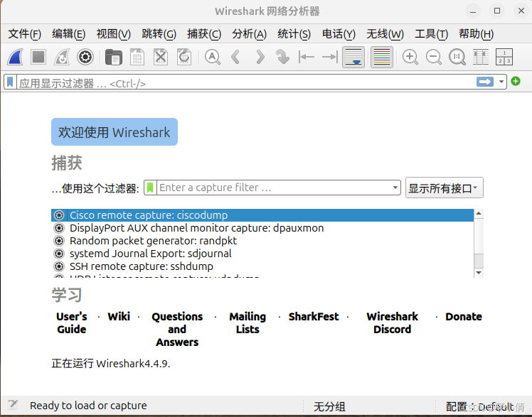Focus the display filter input field
532x417 pixels.
click(246, 82)
